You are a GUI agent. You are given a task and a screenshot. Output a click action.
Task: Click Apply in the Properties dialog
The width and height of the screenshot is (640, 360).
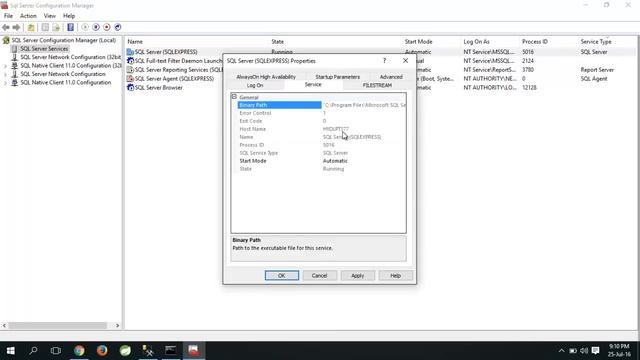358,276
